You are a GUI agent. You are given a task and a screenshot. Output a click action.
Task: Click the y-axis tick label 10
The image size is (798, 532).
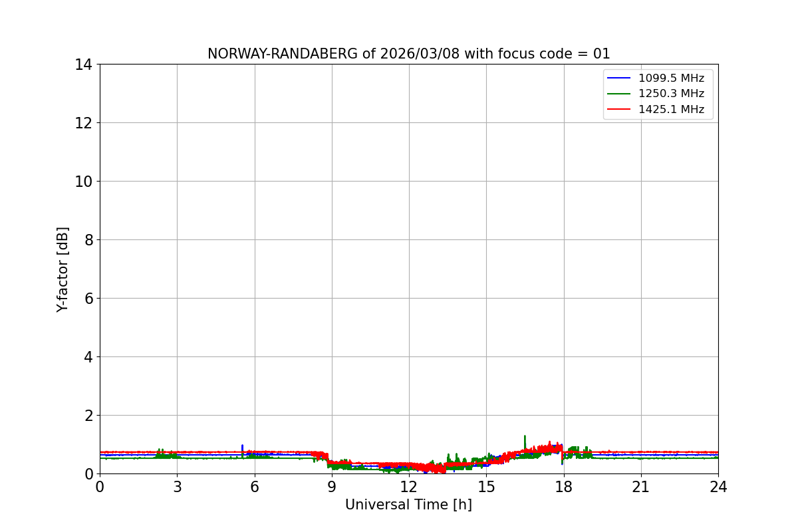coord(84,182)
